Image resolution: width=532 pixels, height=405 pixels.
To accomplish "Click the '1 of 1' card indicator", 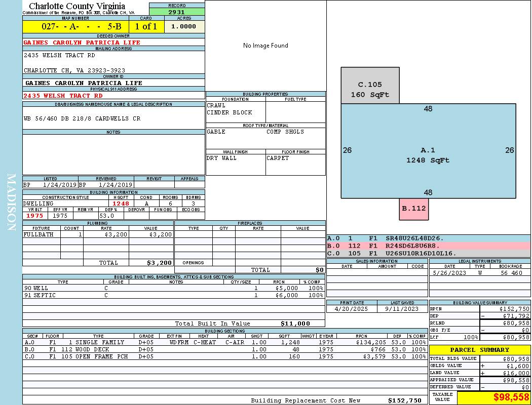I will [x=146, y=27].
